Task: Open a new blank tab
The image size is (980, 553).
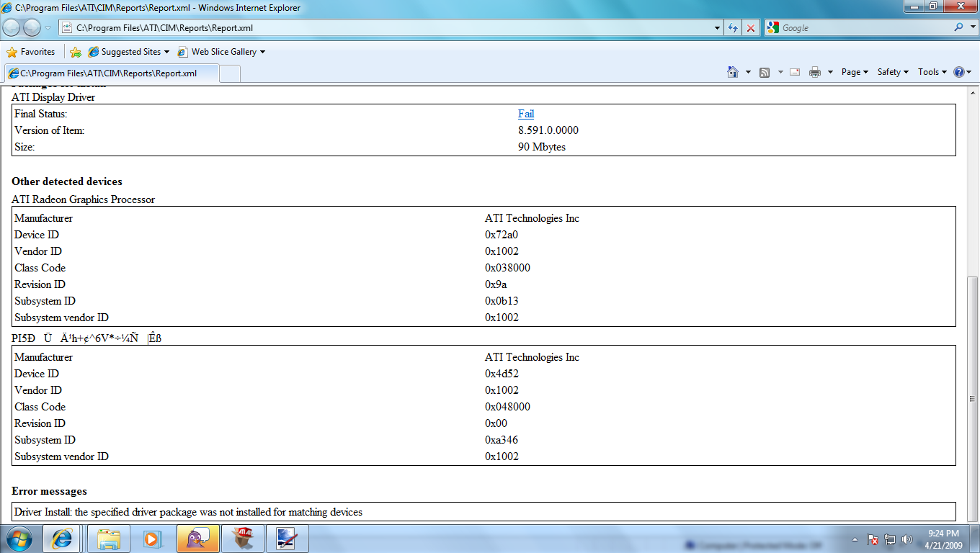Action: pyautogui.click(x=229, y=73)
